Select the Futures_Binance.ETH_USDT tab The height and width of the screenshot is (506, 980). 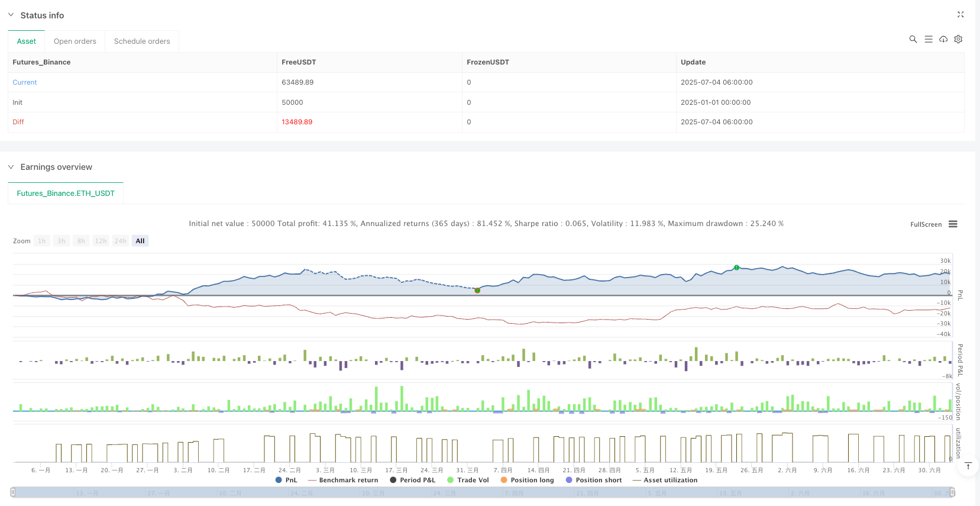[66, 194]
